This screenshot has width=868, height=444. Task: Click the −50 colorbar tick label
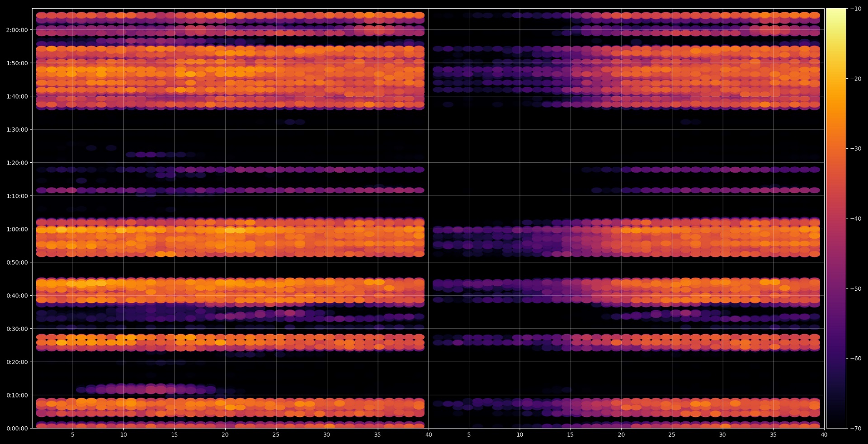click(855, 288)
